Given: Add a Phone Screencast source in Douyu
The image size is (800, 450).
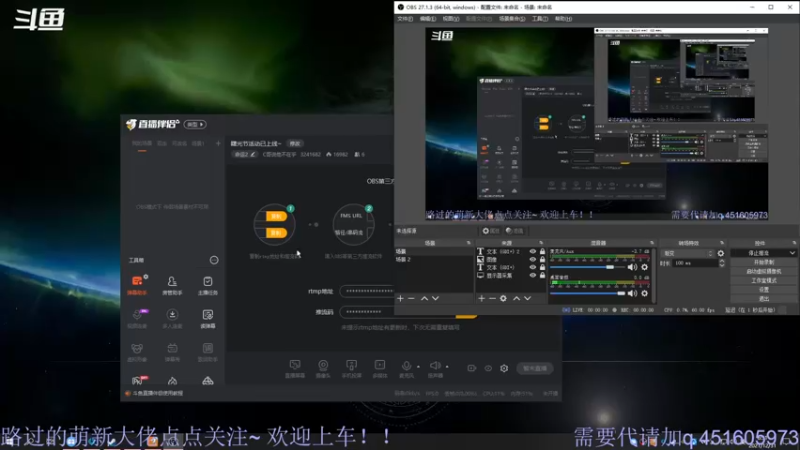Looking at the screenshot, I should point(352,368).
